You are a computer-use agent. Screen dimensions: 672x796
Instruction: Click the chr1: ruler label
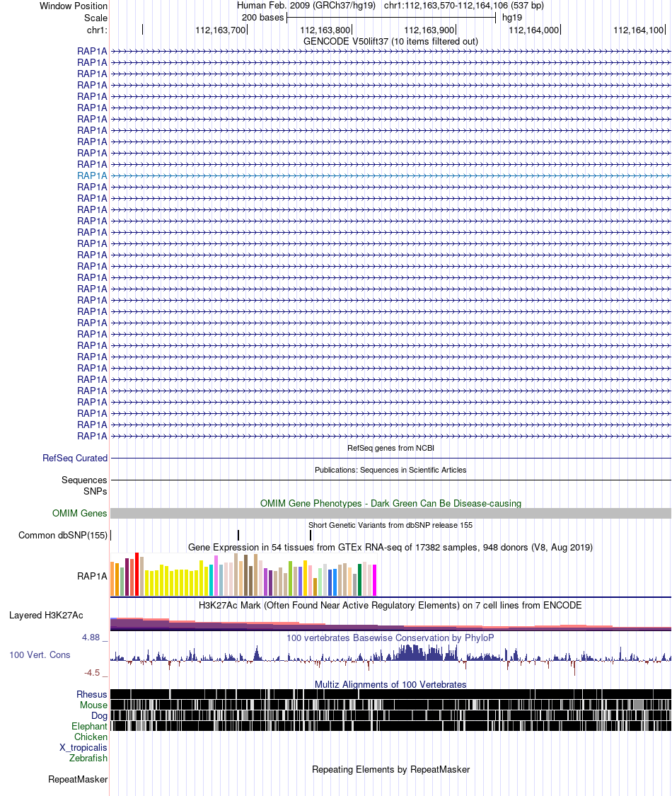[97, 30]
